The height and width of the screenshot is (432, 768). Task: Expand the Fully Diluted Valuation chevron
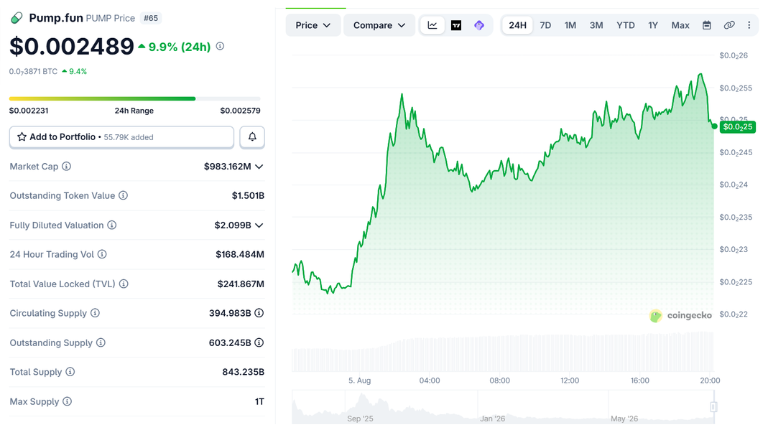(260, 225)
